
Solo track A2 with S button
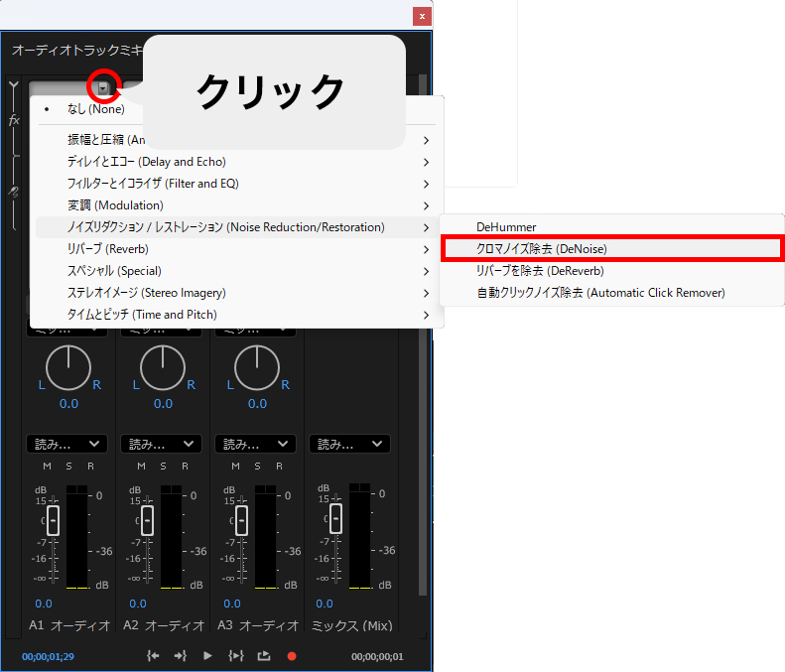(163, 467)
